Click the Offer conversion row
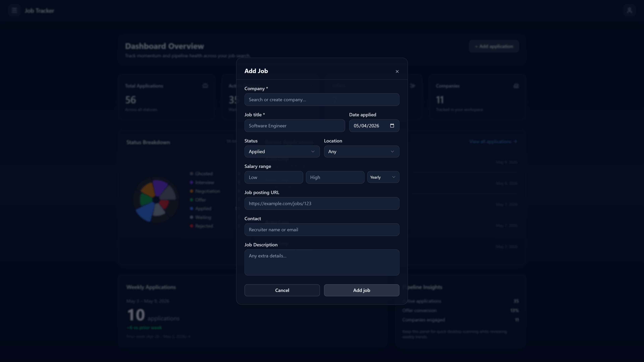 click(460, 311)
